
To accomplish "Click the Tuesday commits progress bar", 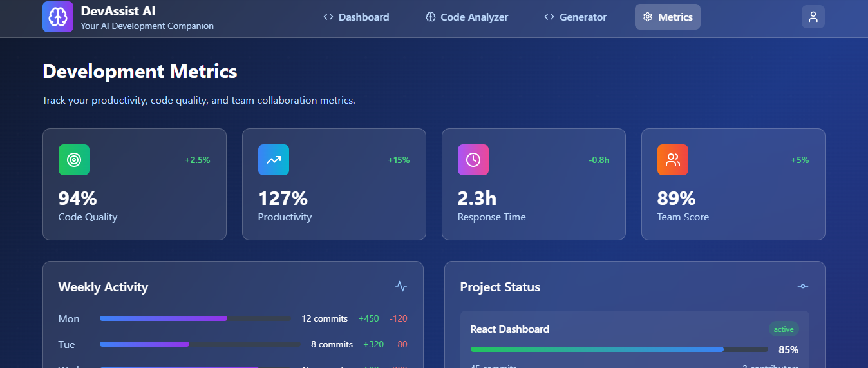I will pos(200,344).
